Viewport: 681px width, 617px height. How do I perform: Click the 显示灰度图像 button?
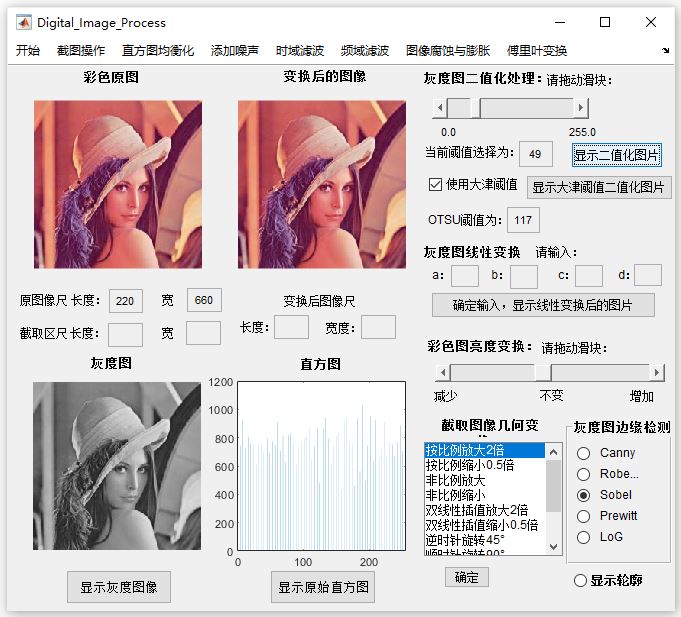coord(119,587)
